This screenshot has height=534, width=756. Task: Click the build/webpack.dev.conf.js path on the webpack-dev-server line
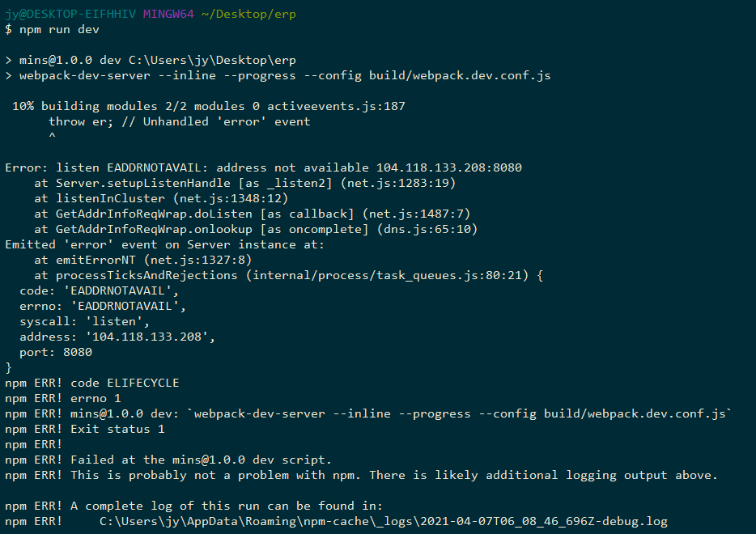[x=460, y=76]
